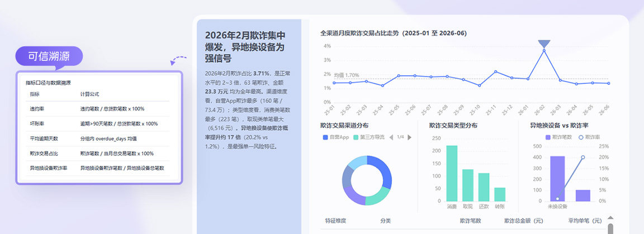Toggle the 欺诈率 legend item
This screenshot has height=234, width=644.
pyautogui.click(x=589, y=137)
